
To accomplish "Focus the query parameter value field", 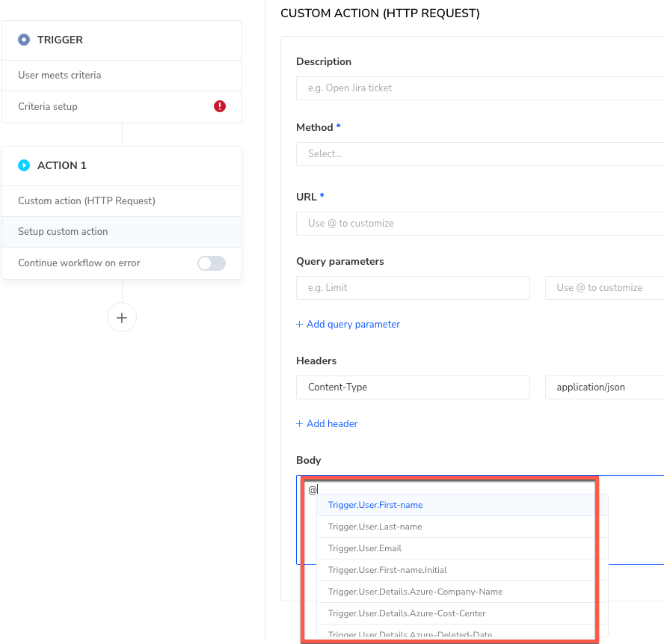I will (604, 288).
